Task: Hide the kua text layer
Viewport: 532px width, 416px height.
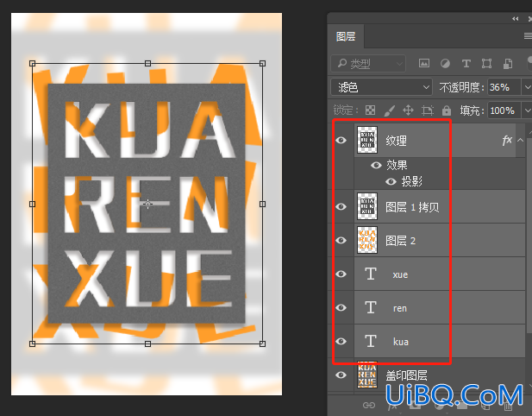Action: [x=341, y=341]
